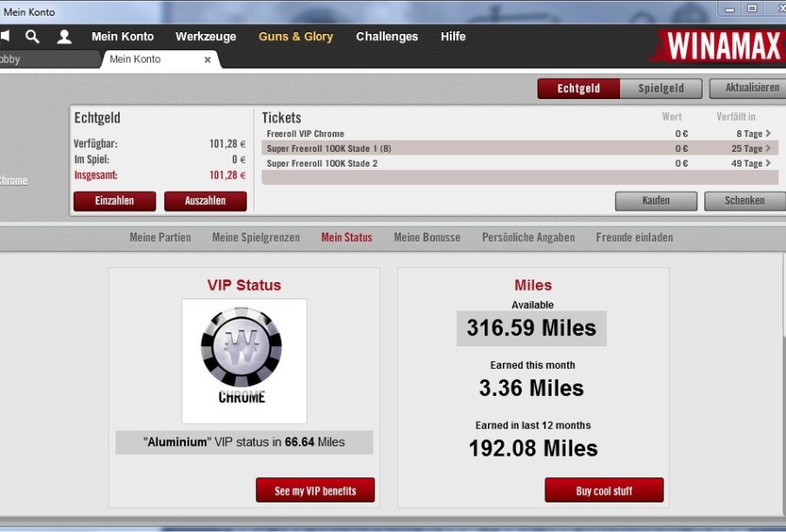Go to Persönliche Angaben tab
786x532 pixels.
point(528,237)
